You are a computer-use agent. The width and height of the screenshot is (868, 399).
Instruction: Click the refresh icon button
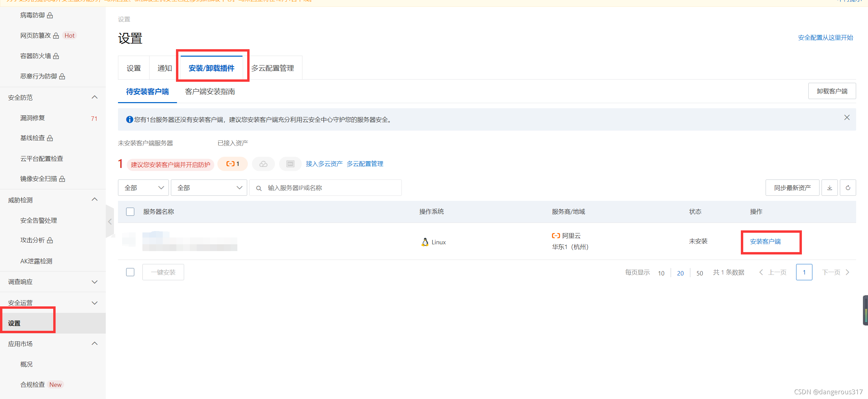point(848,188)
